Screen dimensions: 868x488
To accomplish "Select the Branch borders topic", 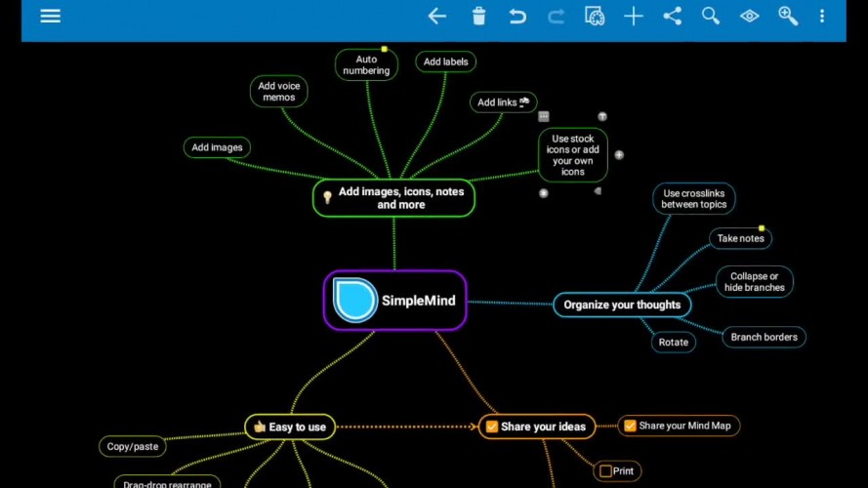I will point(764,337).
